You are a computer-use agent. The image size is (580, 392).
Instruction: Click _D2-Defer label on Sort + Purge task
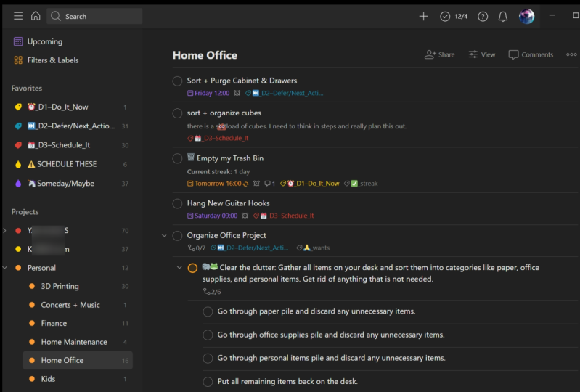pos(285,93)
